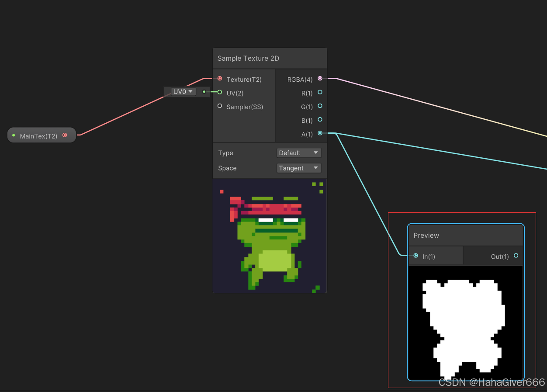The height and width of the screenshot is (392, 547).
Task: Select the R(1) output port
Action: click(x=320, y=93)
